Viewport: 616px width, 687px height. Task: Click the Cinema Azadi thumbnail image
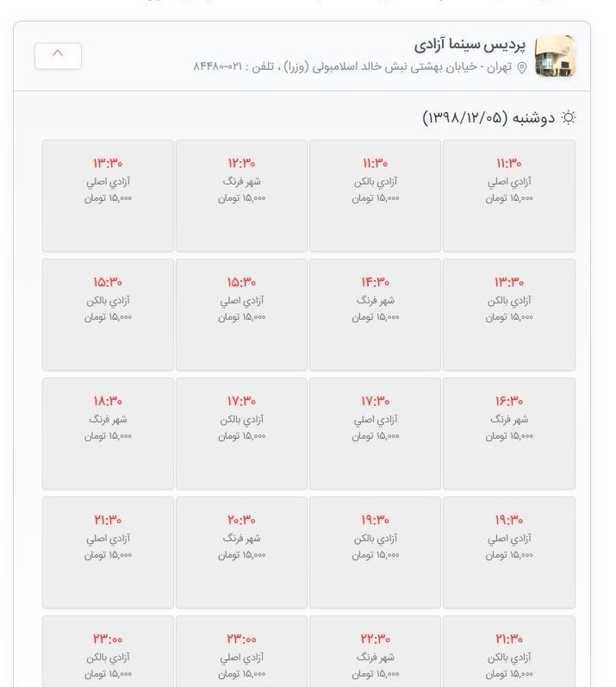click(x=555, y=56)
